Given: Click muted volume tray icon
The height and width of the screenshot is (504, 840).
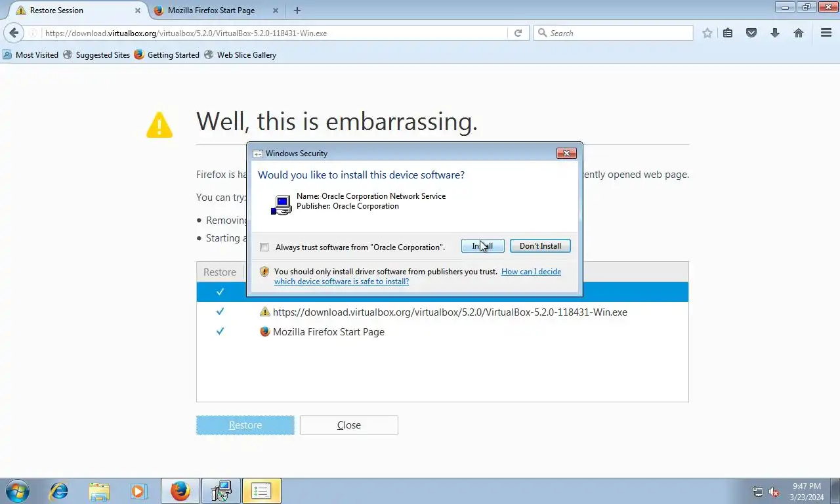Looking at the screenshot, I should coord(774,492).
